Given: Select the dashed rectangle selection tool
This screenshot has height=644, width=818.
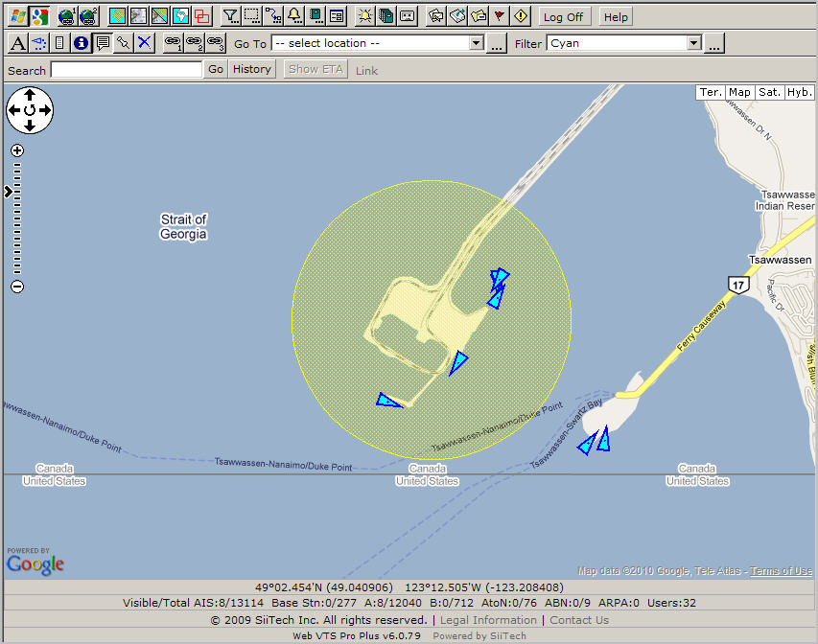Looking at the screenshot, I should coord(252,16).
